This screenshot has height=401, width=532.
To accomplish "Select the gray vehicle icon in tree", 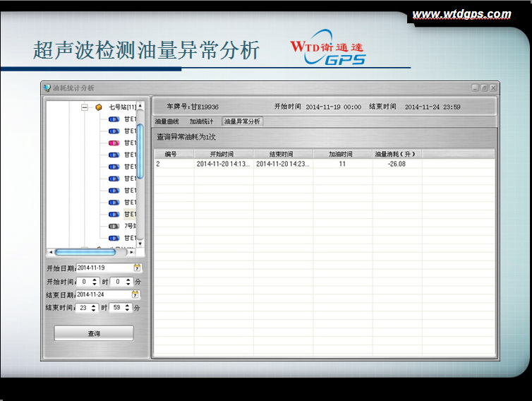I will (113, 226).
